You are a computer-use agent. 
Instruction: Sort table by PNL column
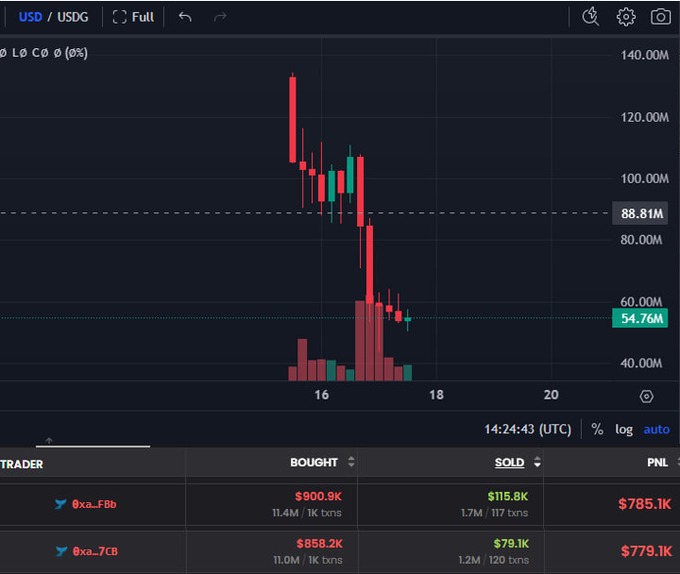[657, 462]
